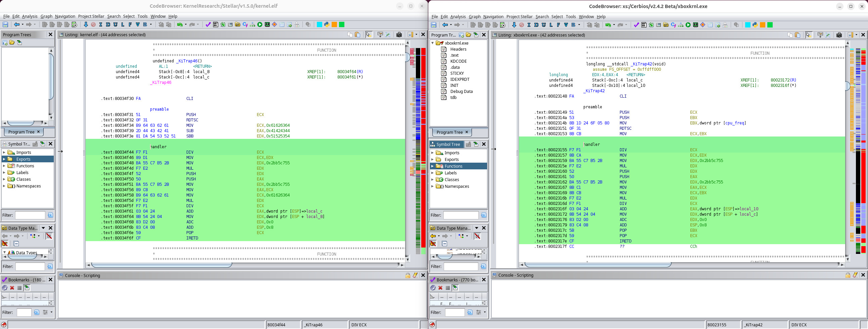Viewport: 868px width, 329px height.
Task: Click green Run script icon, kernel.elf toolbar
Action: (x=260, y=24)
